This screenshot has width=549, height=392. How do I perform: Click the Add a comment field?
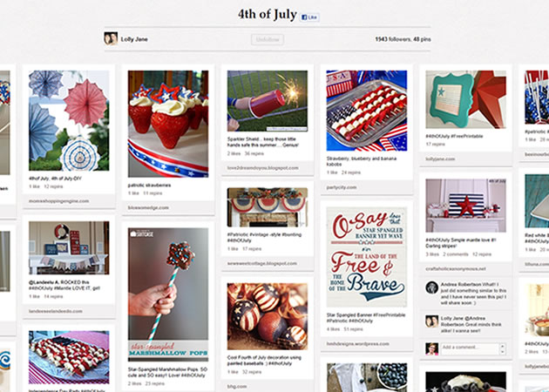[x=470, y=348]
